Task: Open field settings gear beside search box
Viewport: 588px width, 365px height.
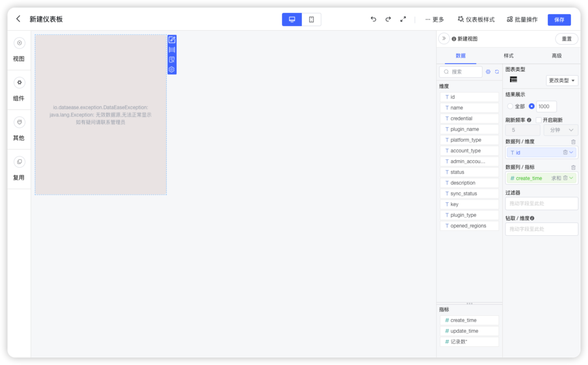Action: pyautogui.click(x=488, y=72)
